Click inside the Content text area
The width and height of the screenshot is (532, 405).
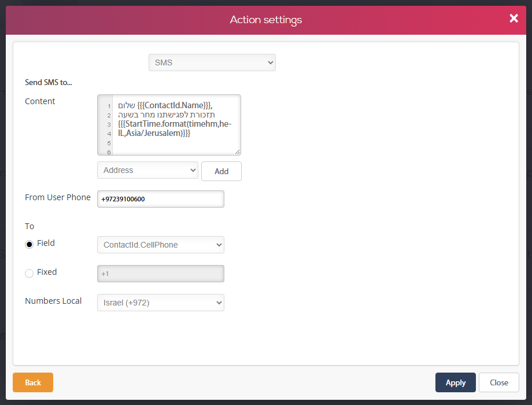pos(169,125)
